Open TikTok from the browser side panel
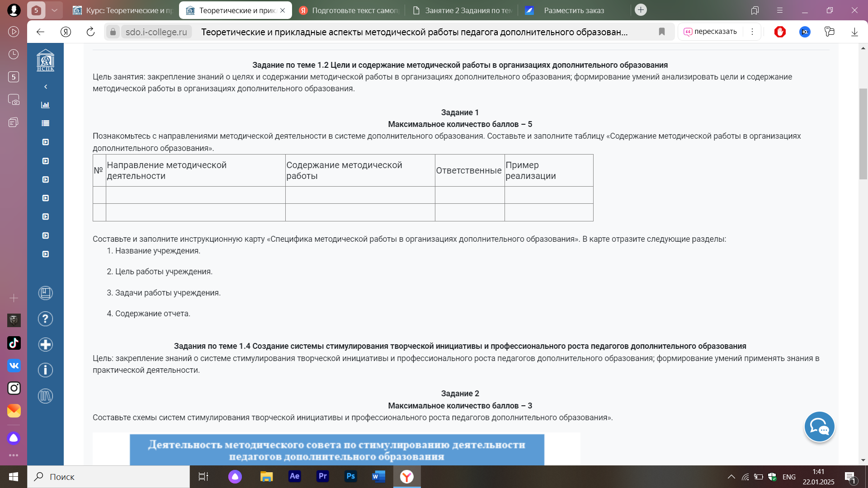The height and width of the screenshot is (488, 868). pos(14,343)
